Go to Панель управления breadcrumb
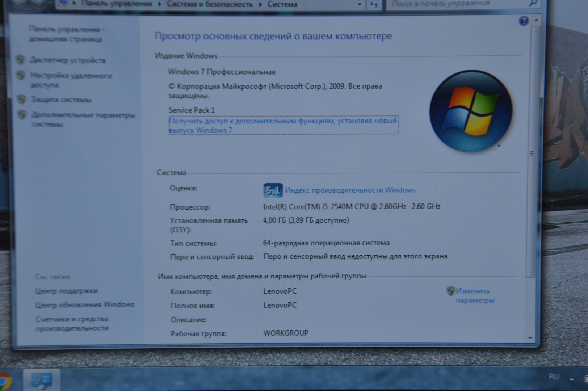The image size is (588, 391). click(x=117, y=4)
